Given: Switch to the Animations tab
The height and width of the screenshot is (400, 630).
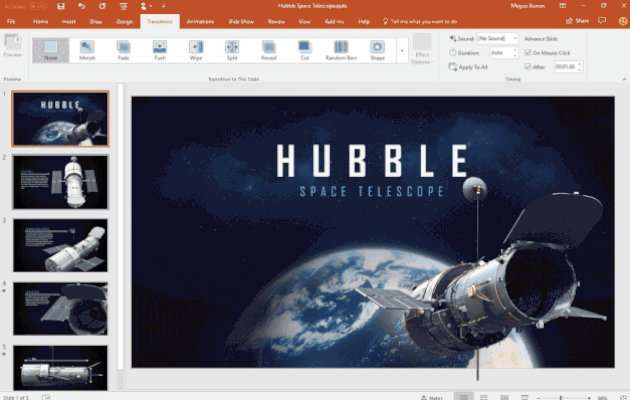Looking at the screenshot, I should pos(200,21).
